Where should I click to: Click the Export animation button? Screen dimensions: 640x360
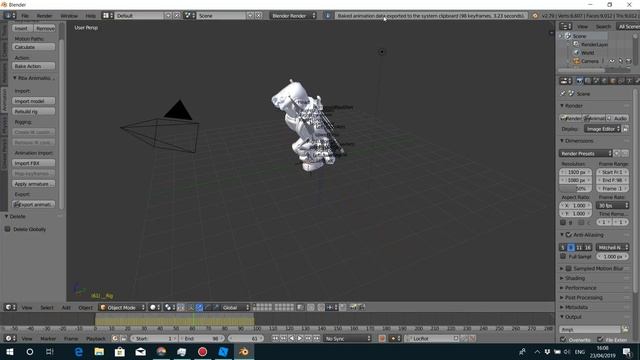click(x=33, y=204)
